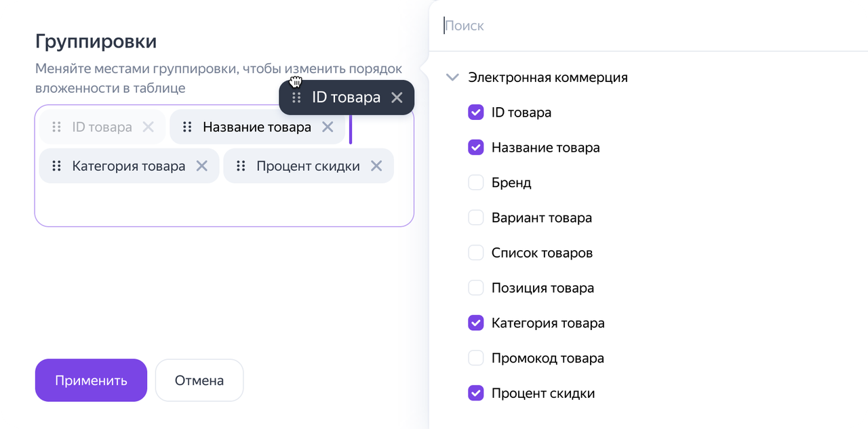Click the X on dragged ID товара chip
Image resolution: width=868 pixels, height=429 pixels.
click(397, 98)
